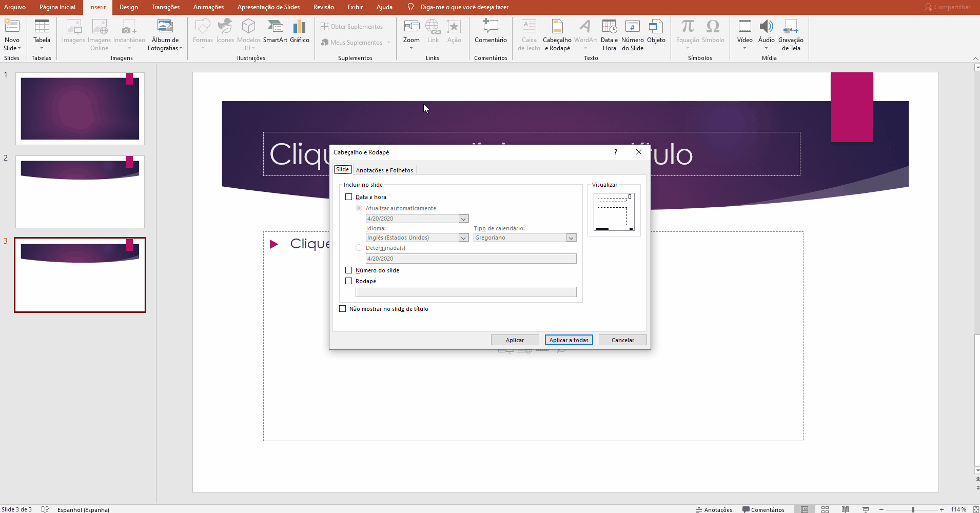Viewport: 980px width, 513px height.
Task: Check Não mostrar no slide de título
Action: pyautogui.click(x=343, y=309)
